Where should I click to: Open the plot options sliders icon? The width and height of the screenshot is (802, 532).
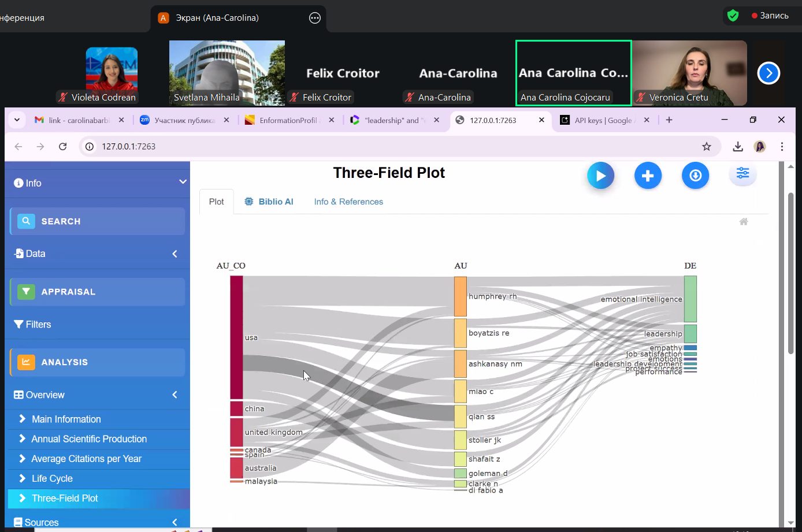click(742, 174)
